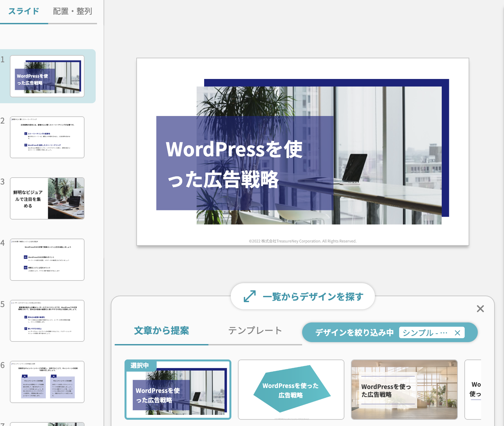Screen dimensions: 504x426
Task: Close the design suggestion panel
Action: (x=480, y=309)
